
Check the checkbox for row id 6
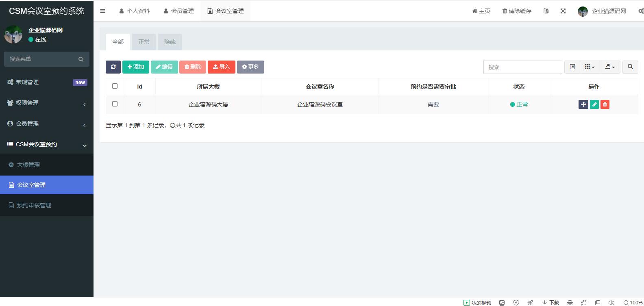[115, 104]
